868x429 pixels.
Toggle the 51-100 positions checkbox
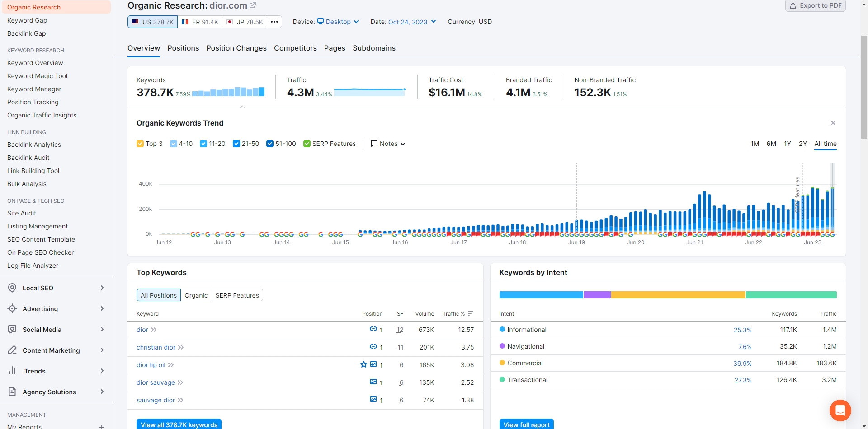coord(270,144)
